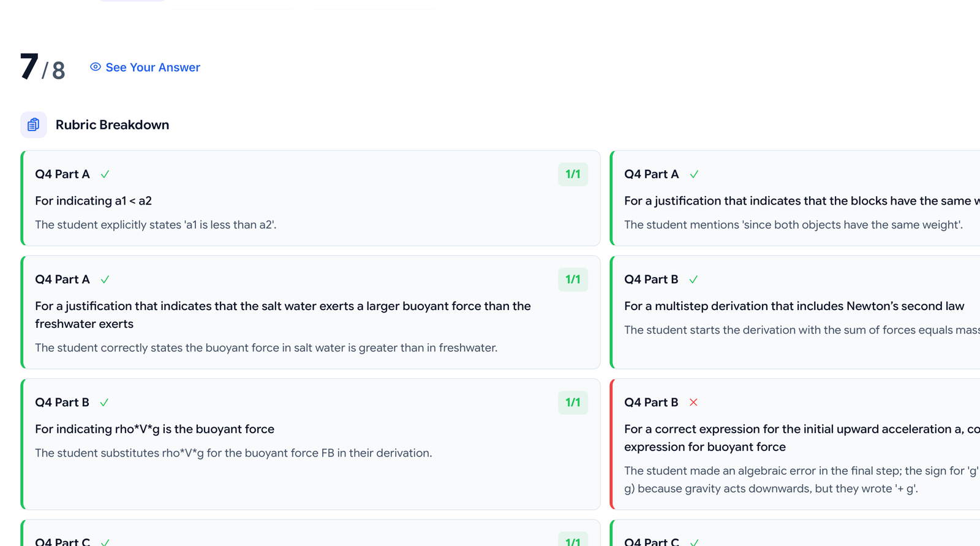Open the See Your Answer link

[x=153, y=67]
